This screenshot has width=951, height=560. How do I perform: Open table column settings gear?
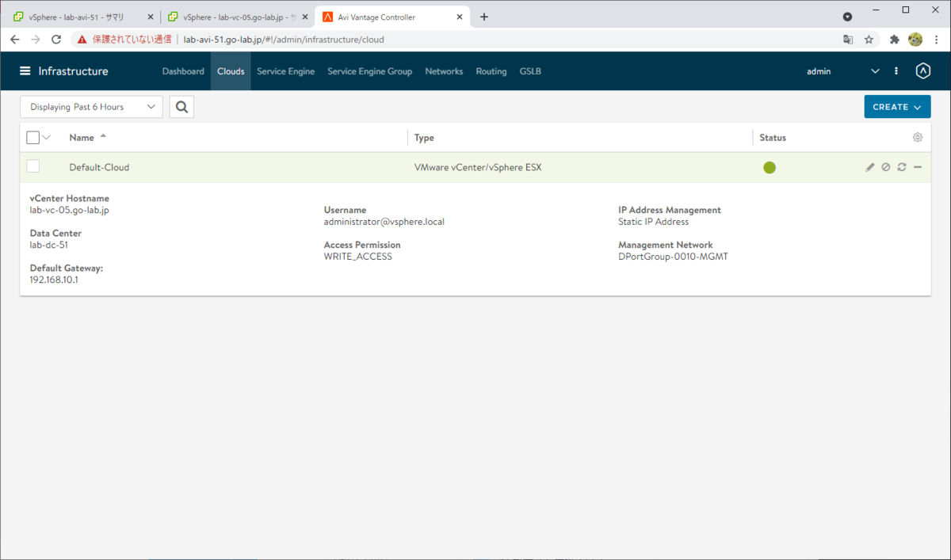click(x=918, y=137)
